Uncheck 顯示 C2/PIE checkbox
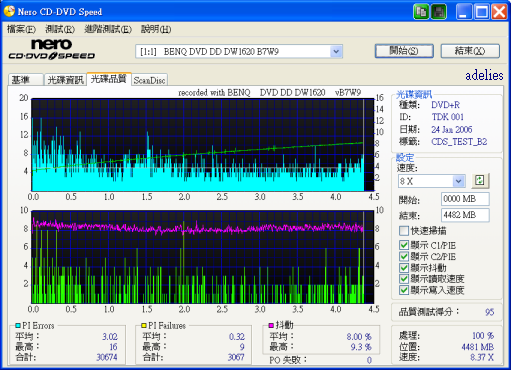 point(404,256)
